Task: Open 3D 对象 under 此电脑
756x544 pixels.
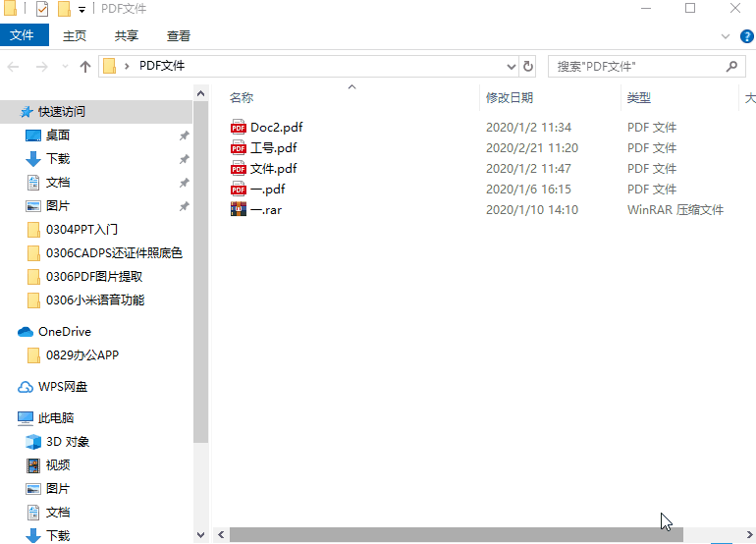Action: coord(68,442)
